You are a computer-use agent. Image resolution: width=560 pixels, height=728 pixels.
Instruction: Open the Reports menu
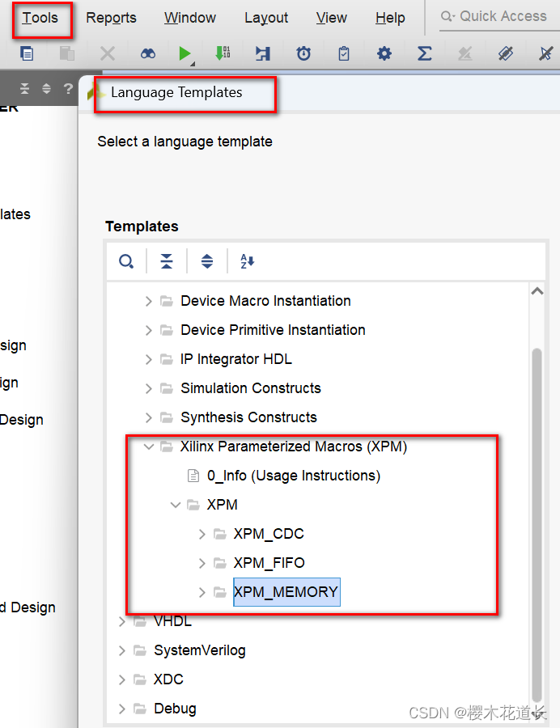pos(111,18)
